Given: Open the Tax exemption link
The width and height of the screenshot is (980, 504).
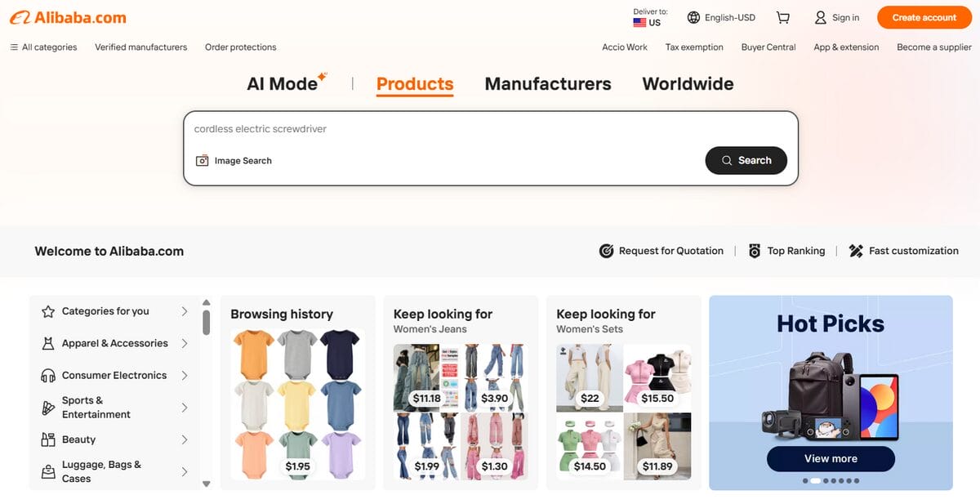Looking at the screenshot, I should [x=694, y=47].
